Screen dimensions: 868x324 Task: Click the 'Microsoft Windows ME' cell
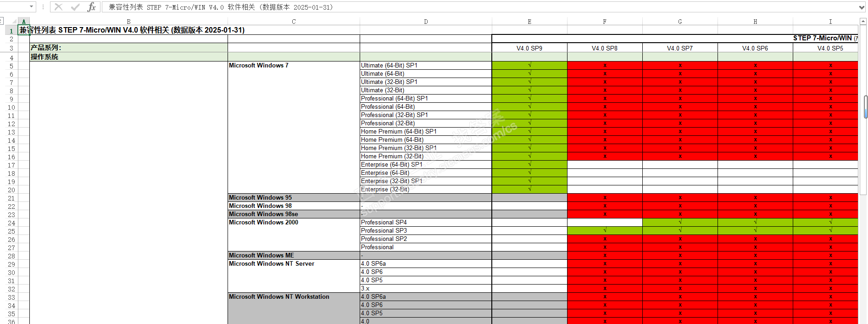pyautogui.click(x=294, y=256)
